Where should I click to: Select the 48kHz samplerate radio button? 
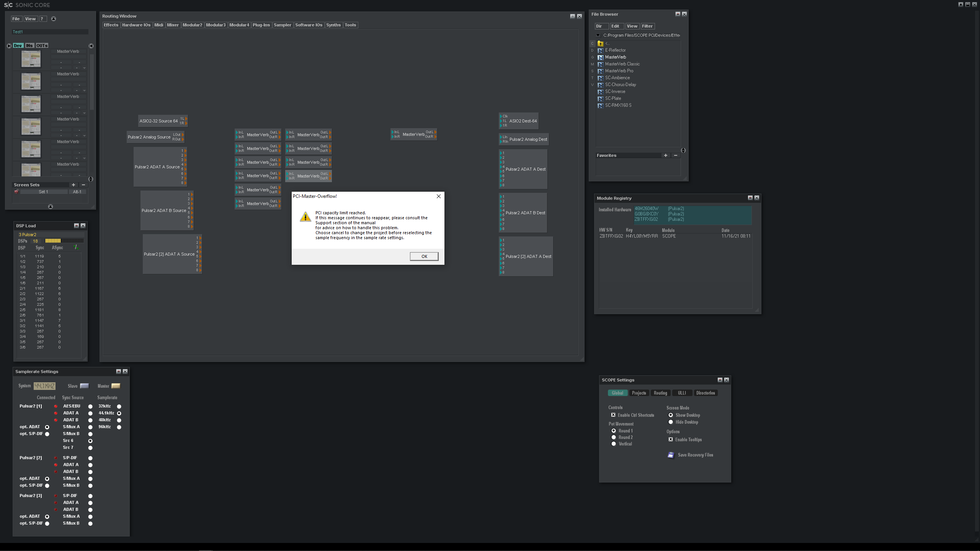pyautogui.click(x=119, y=420)
